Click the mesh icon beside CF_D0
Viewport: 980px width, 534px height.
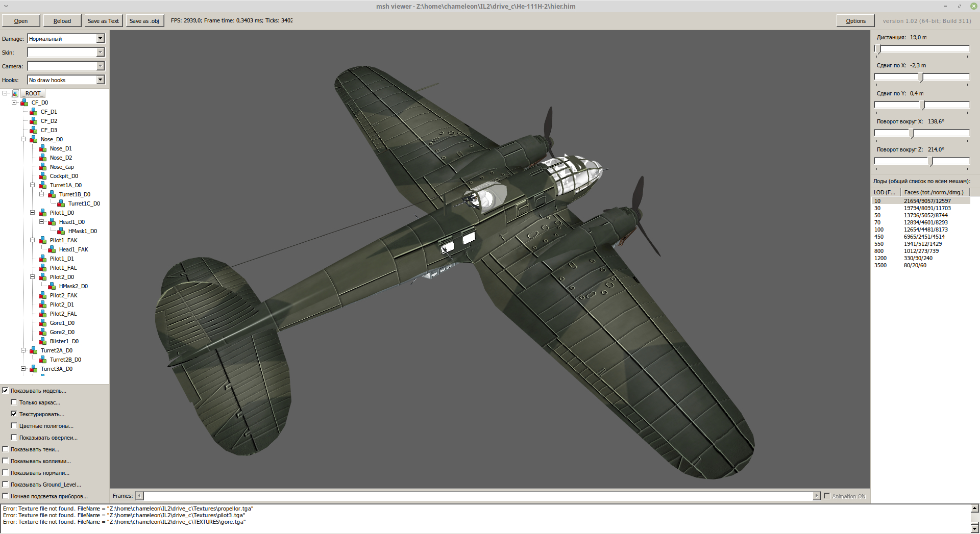(24, 103)
